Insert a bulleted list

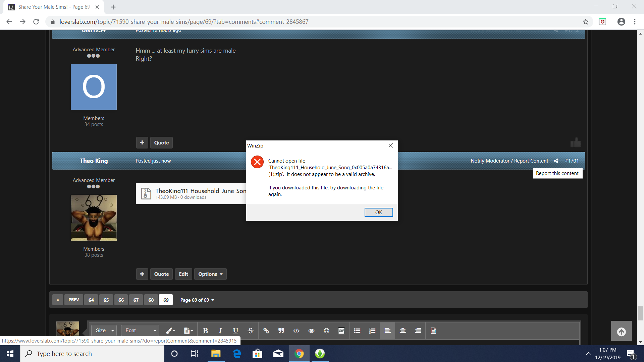pyautogui.click(x=357, y=330)
